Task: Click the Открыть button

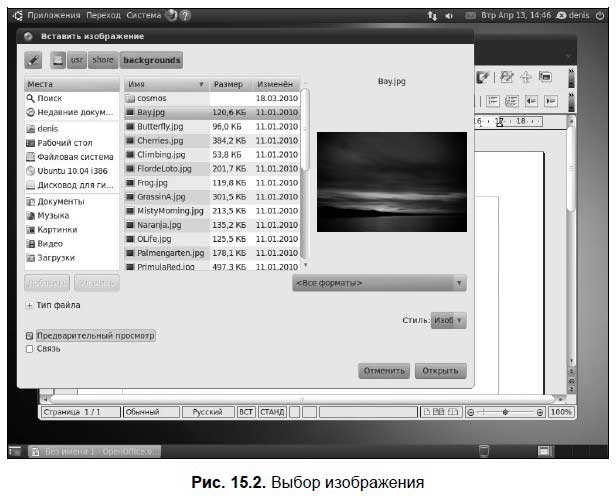Action: [x=440, y=371]
